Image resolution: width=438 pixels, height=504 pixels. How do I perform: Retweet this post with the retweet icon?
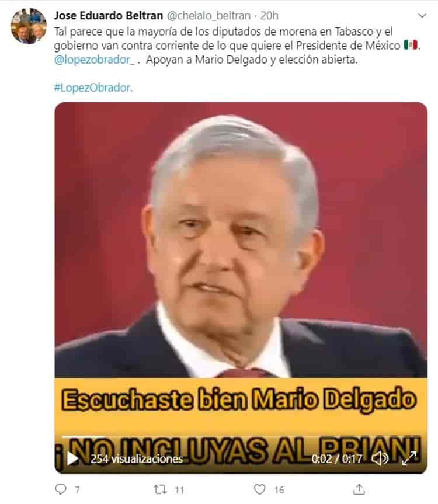[x=160, y=489]
